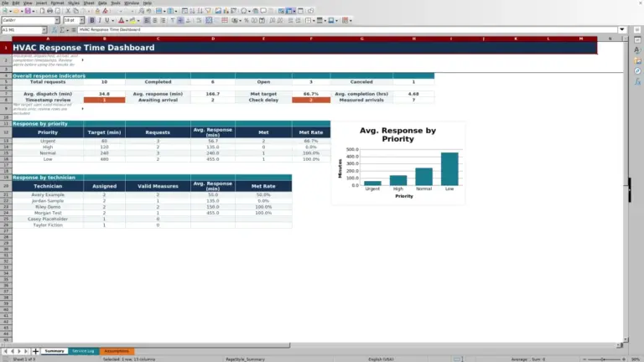This screenshot has height=362, width=644.
Task: Click the Sum sigma icon
Action: coord(62,29)
